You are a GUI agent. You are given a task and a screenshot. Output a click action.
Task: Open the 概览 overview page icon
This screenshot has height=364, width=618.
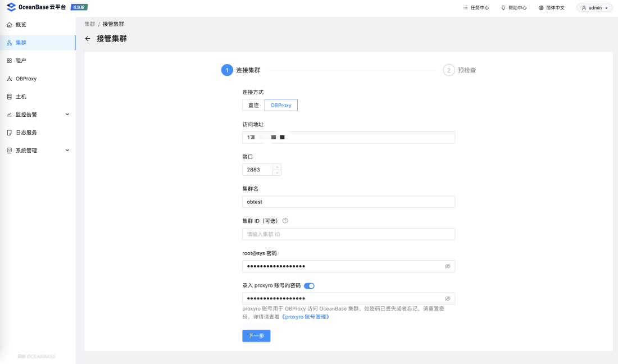[x=10, y=25]
